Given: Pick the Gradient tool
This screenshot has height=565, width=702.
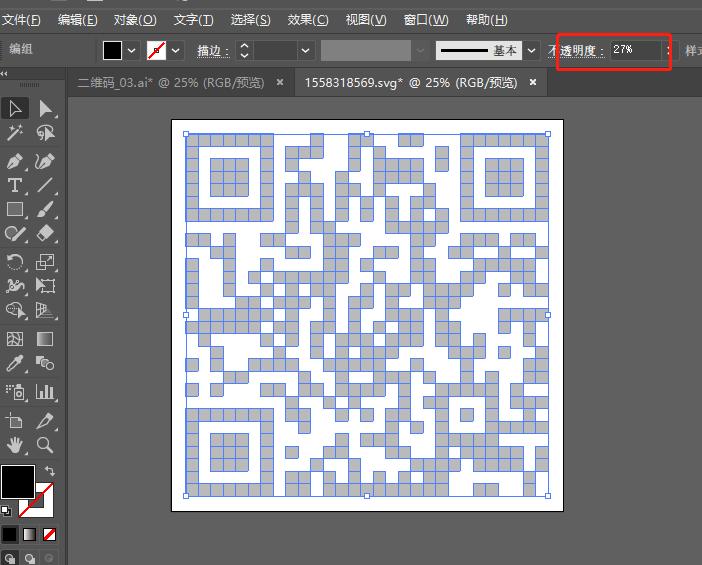Looking at the screenshot, I should point(45,339).
